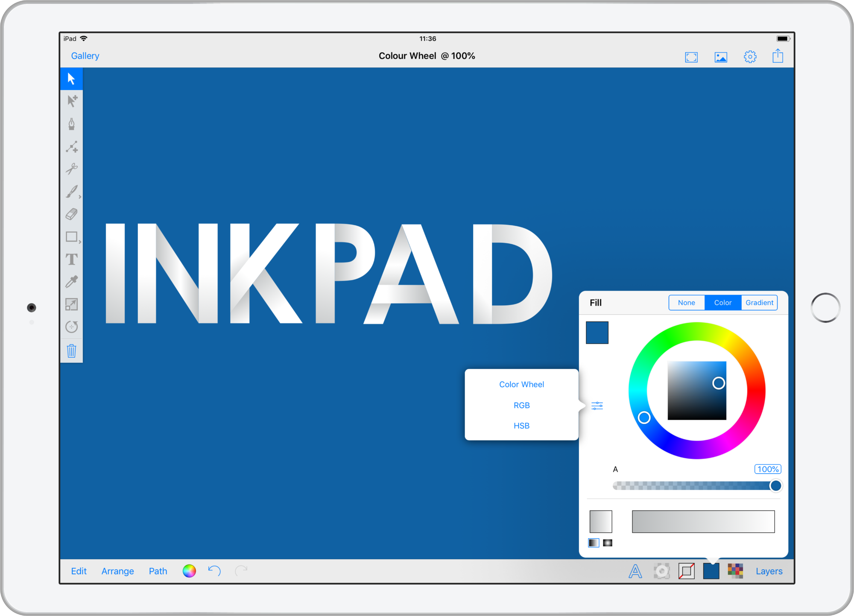Open the Arrange menu
The image size is (854, 616).
click(x=117, y=571)
